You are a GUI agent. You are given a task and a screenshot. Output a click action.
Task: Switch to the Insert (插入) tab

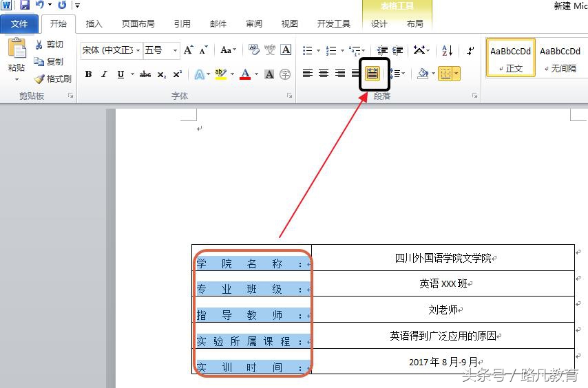coord(94,24)
